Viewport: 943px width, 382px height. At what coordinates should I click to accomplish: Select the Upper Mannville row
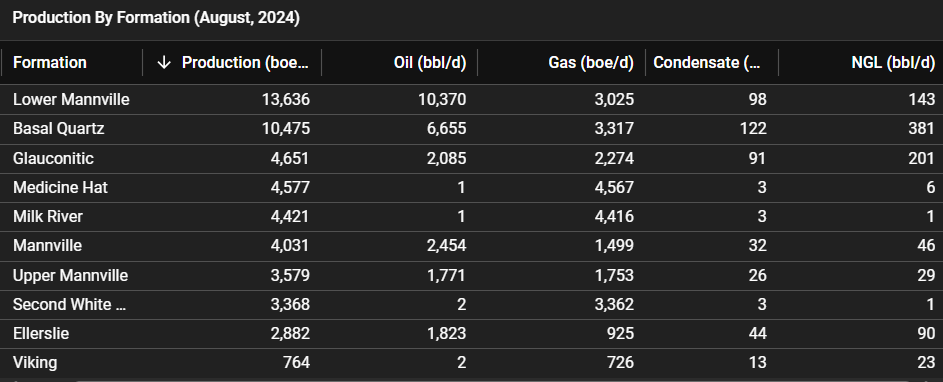(x=472, y=276)
